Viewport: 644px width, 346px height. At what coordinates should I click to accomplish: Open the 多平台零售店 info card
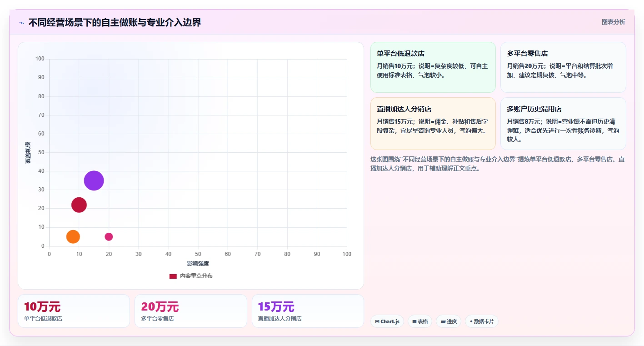click(x=563, y=67)
